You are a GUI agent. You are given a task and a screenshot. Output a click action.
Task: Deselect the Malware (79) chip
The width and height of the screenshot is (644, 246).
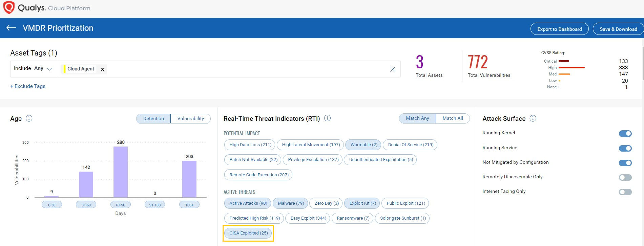[x=291, y=203]
